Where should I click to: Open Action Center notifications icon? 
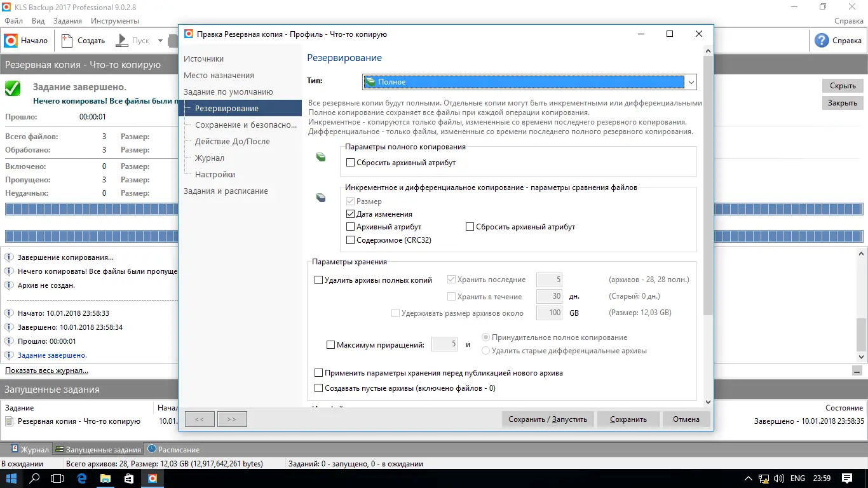click(847, 478)
